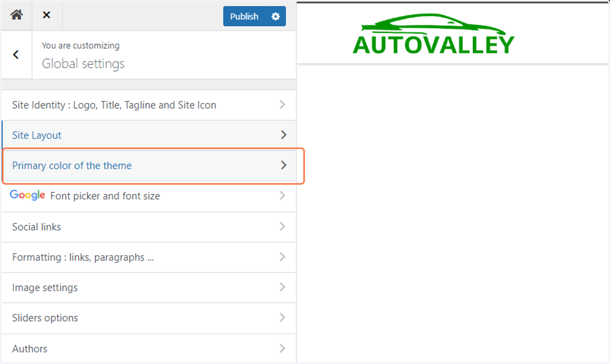Screen dimensions: 610x364
Task: Expand chevron on the Authors row
Action: click(283, 348)
